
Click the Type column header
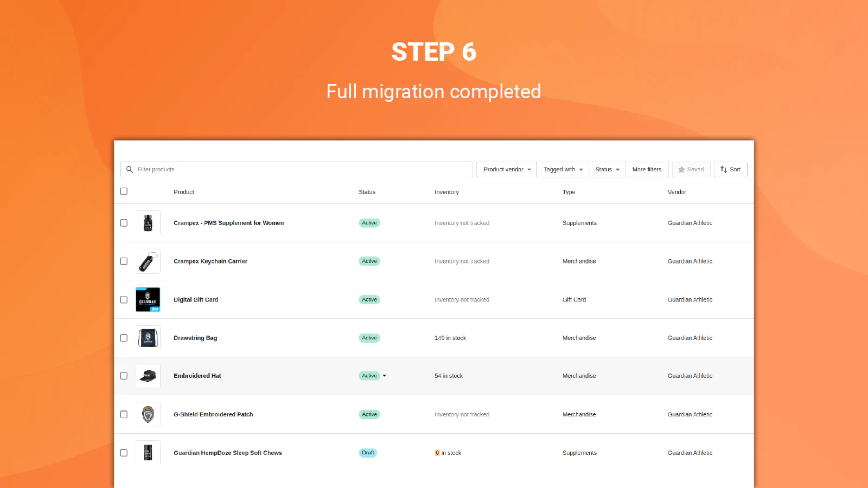tap(569, 192)
